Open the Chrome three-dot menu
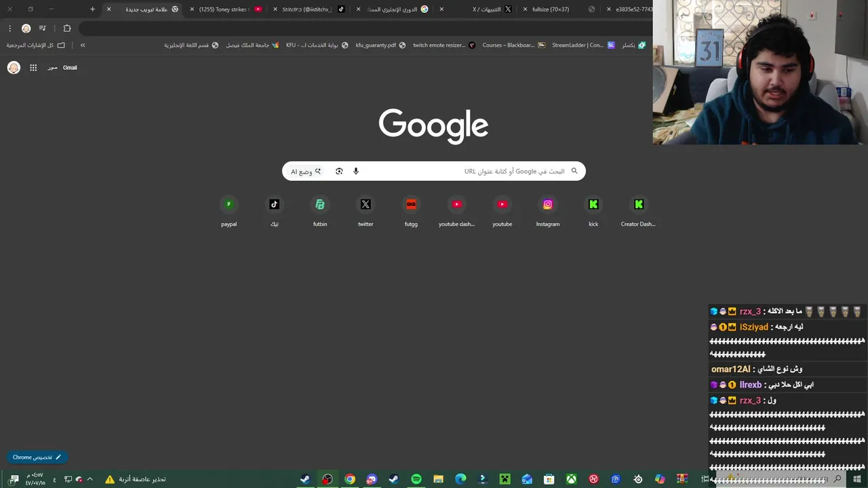Image resolution: width=868 pixels, height=488 pixels. [9, 28]
